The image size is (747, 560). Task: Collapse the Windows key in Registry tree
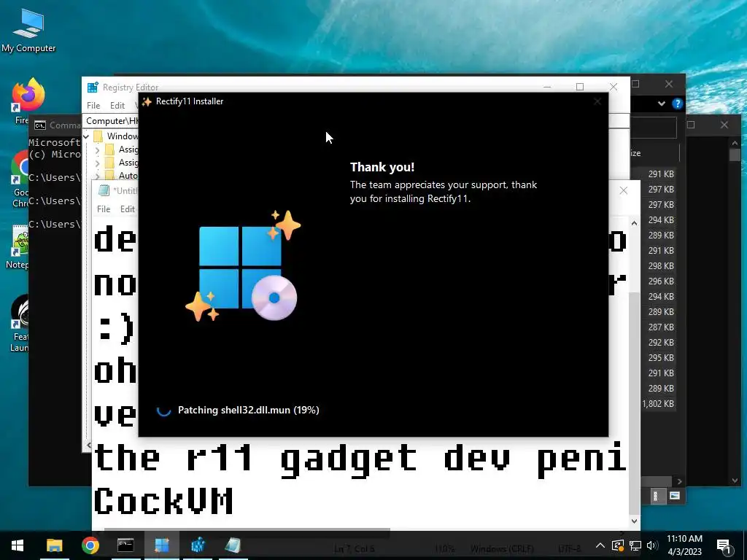coord(87,136)
